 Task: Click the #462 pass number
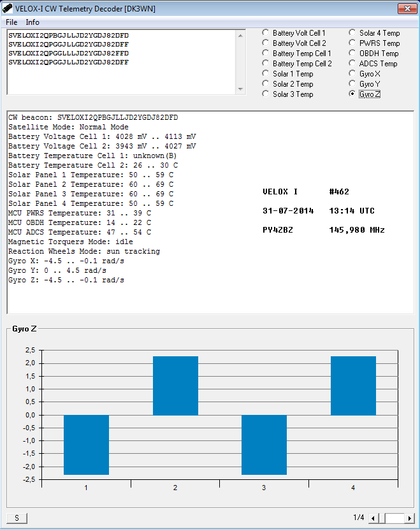[339, 192]
